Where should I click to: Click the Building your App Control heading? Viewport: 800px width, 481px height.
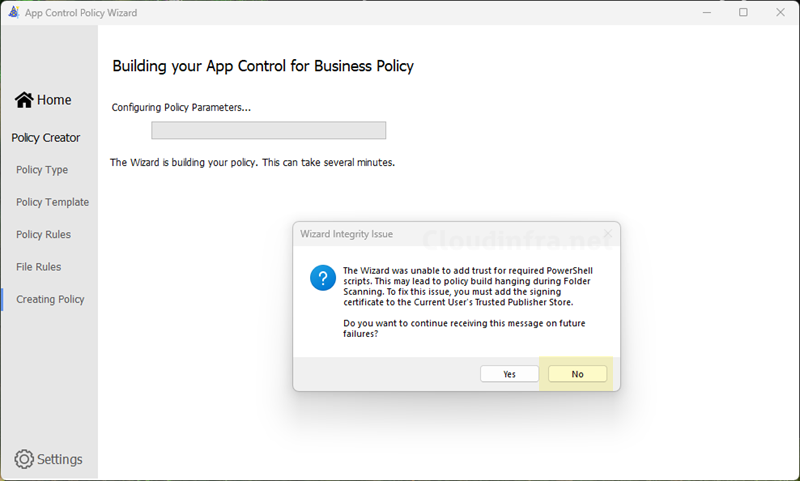262,66
